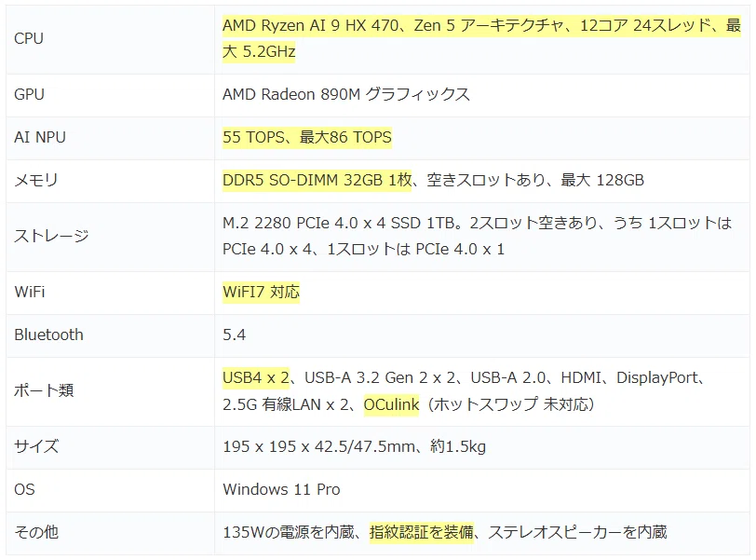Click the Bluetooth row label
Viewport: 756px width, 560px height.
[48, 335]
